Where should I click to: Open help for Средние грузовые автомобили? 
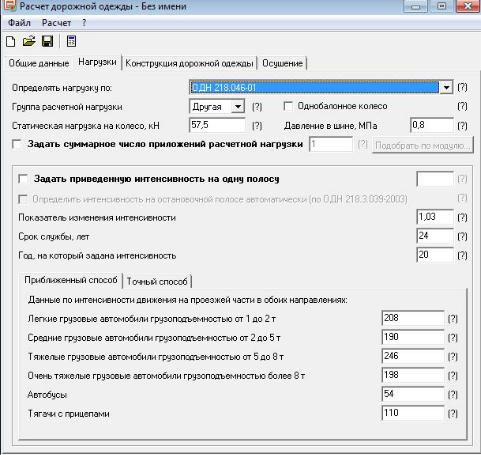(x=452, y=338)
